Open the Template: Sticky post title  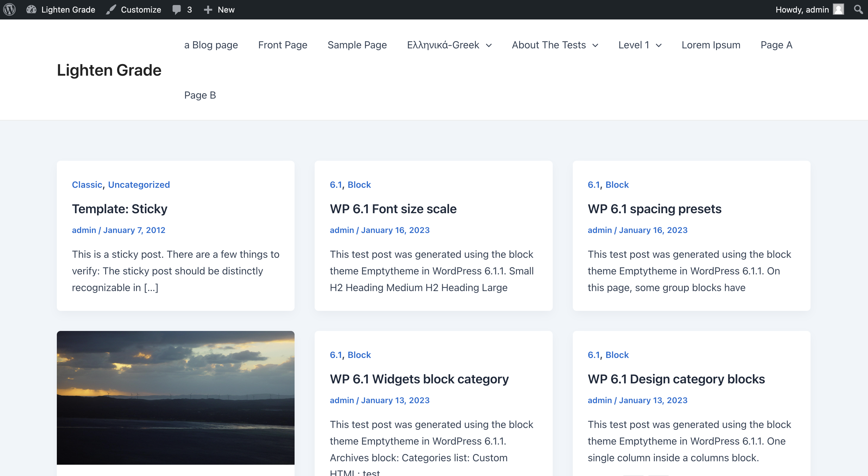[119, 209]
